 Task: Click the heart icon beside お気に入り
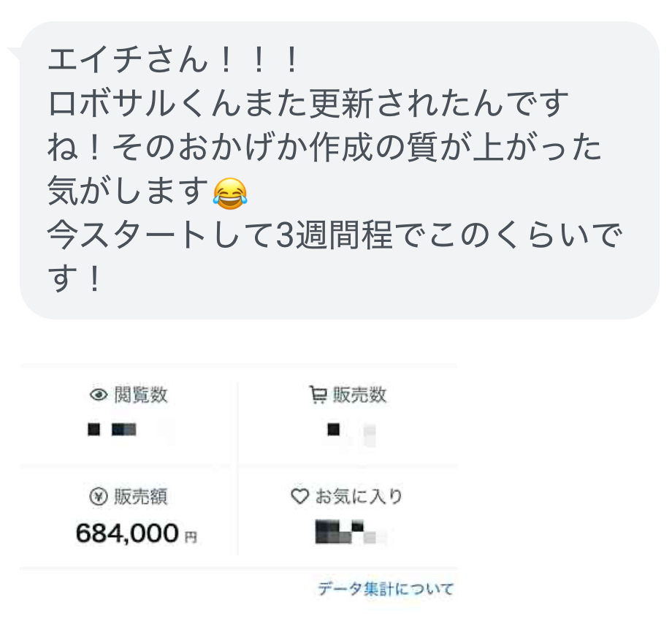(x=299, y=496)
